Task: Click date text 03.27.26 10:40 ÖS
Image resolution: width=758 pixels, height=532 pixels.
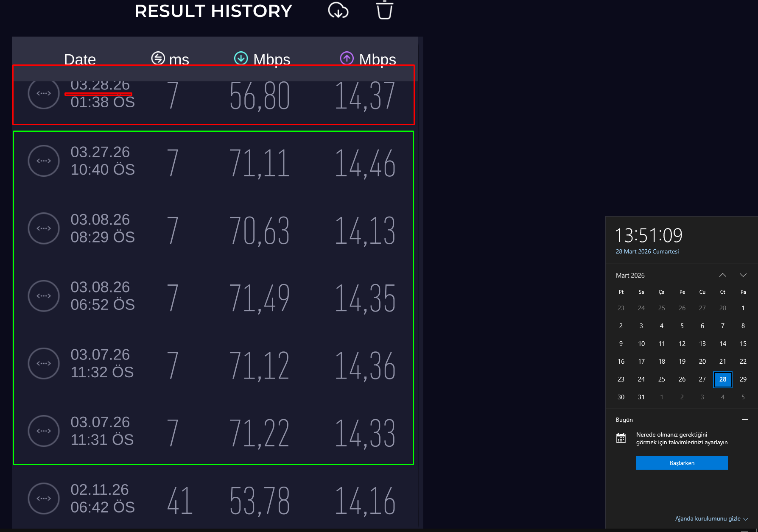Action: [103, 161]
